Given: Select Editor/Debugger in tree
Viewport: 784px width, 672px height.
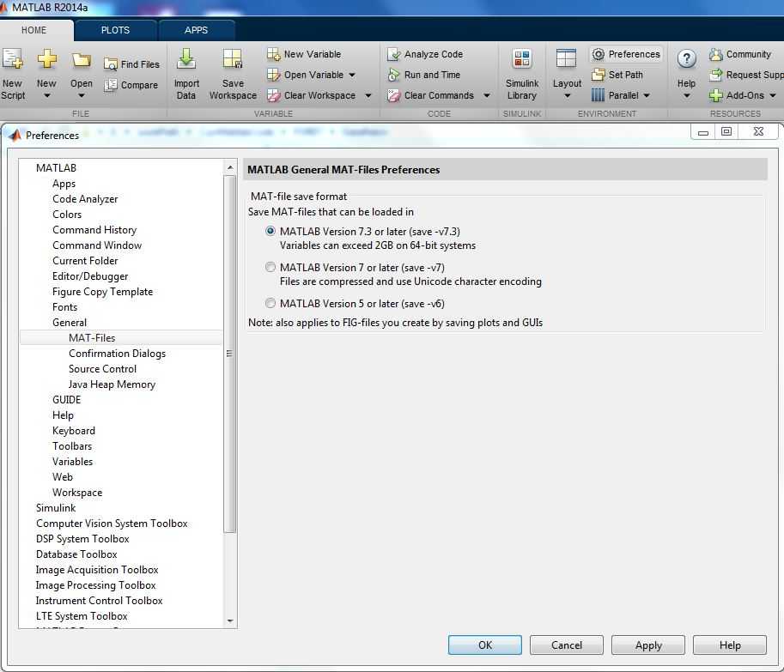Looking at the screenshot, I should [90, 276].
